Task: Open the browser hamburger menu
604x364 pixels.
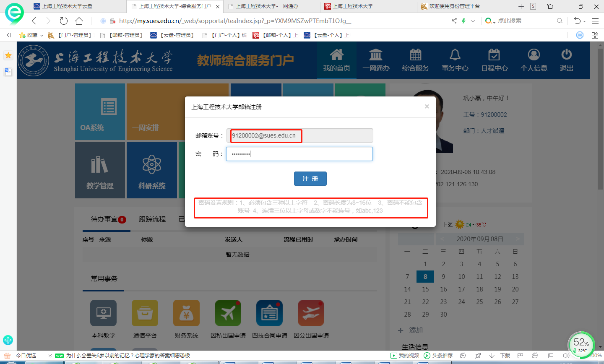Action: click(595, 21)
